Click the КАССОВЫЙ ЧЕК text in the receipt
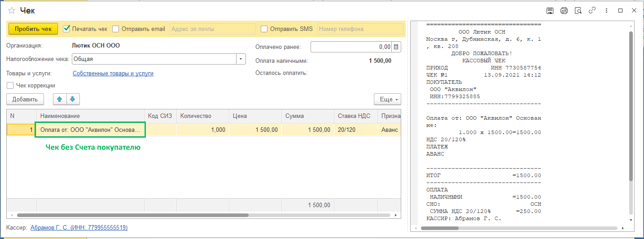Screen dimensions: 644x239 coord(483,61)
